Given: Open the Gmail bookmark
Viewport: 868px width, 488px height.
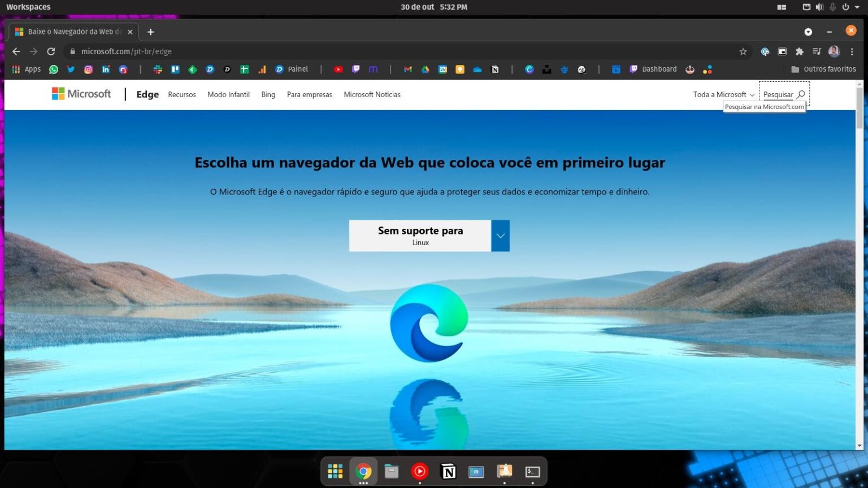Looking at the screenshot, I should tap(407, 69).
